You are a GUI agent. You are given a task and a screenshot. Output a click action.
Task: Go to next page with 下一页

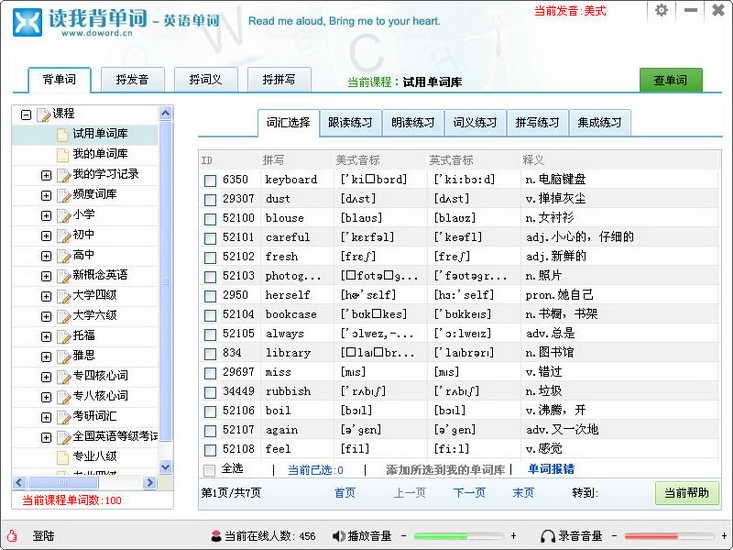[469, 493]
